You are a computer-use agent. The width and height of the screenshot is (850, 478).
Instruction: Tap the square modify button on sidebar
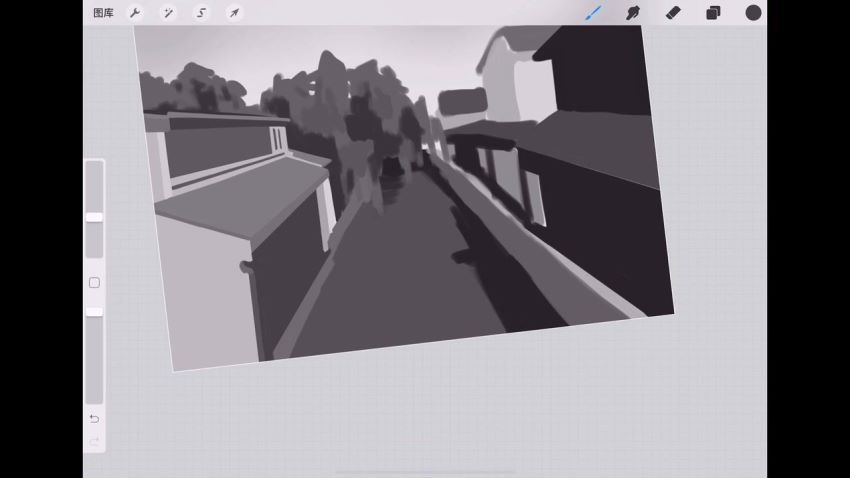pyautogui.click(x=94, y=282)
